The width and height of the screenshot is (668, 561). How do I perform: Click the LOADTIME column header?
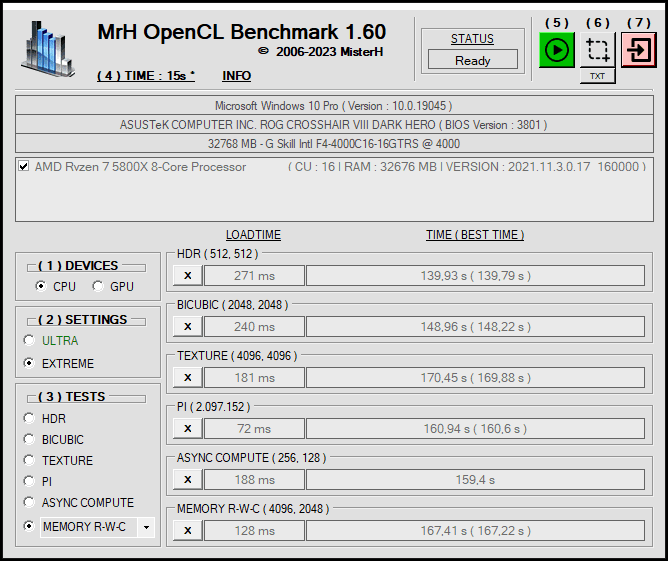tap(253, 235)
